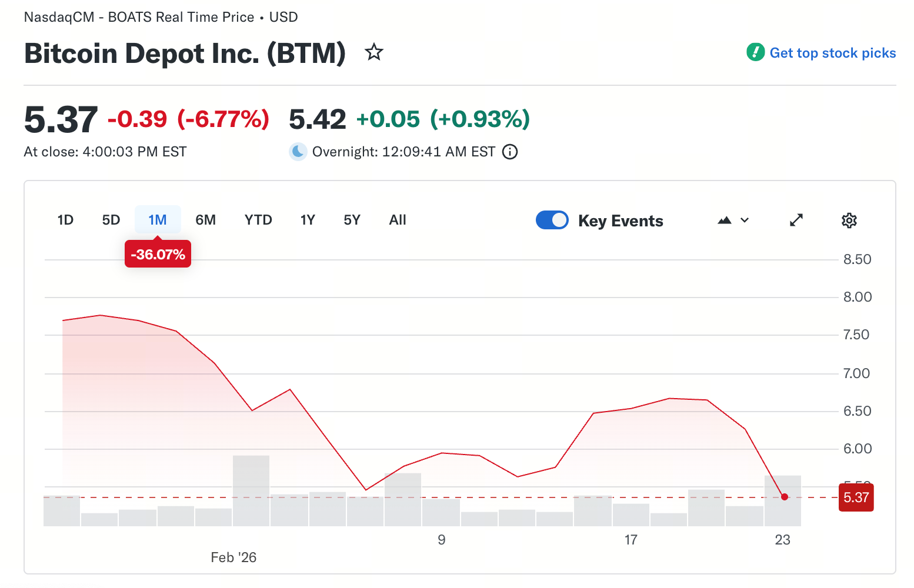Switch to the 1Y tab
This screenshot has width=914, height=588.
coord(307,219)
